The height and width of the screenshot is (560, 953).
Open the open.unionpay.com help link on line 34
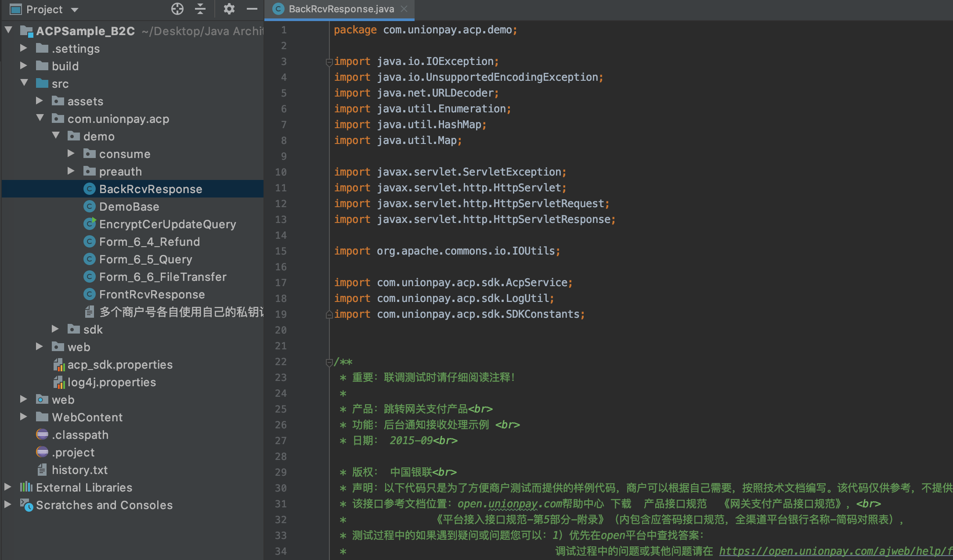pyautogui.click(x=836, y=551)
